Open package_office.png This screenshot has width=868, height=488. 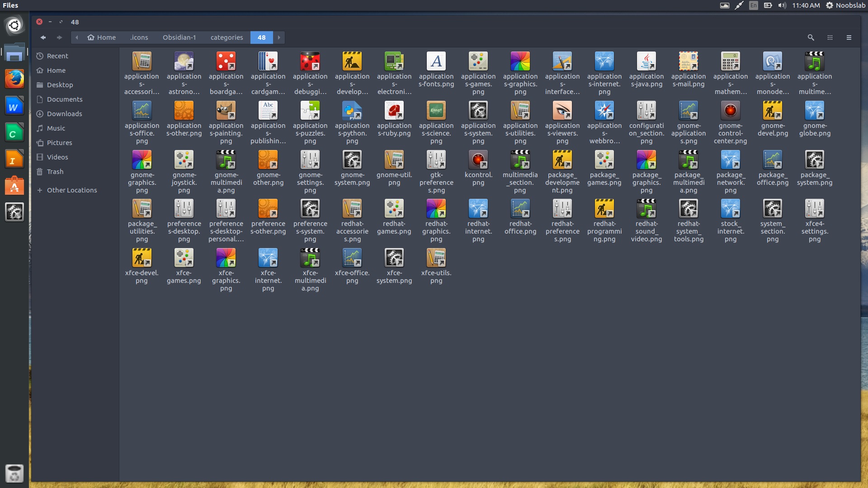773,160
